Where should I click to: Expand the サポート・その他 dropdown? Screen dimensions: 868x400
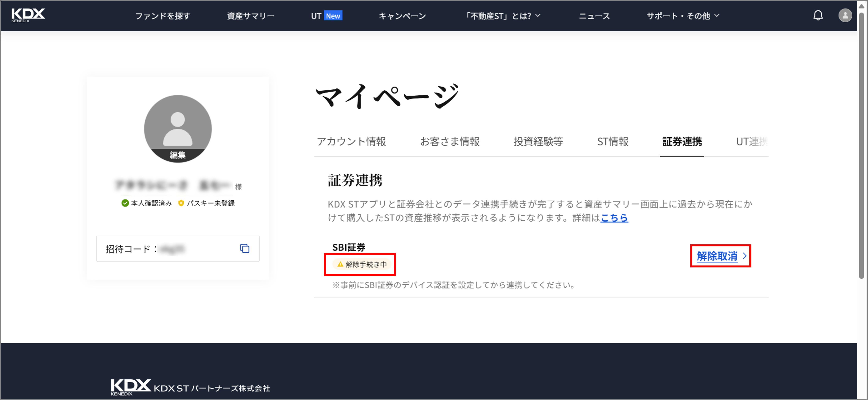683,16
